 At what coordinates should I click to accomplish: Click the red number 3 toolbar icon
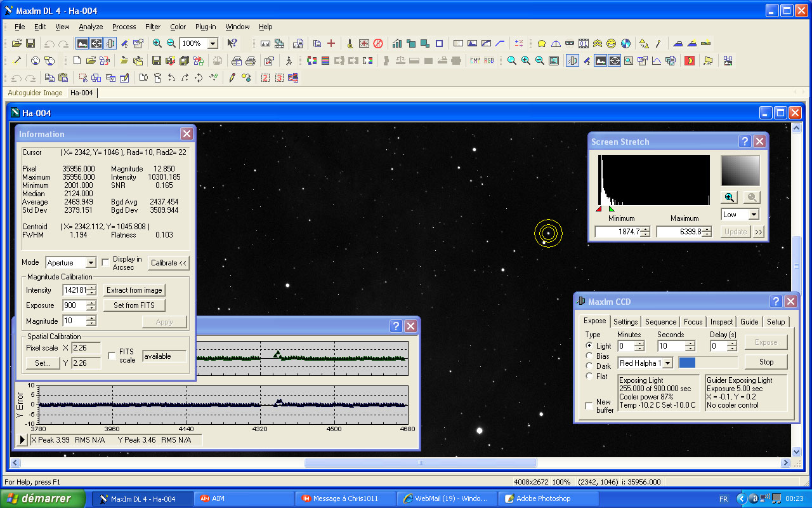(x=279, y=77)
